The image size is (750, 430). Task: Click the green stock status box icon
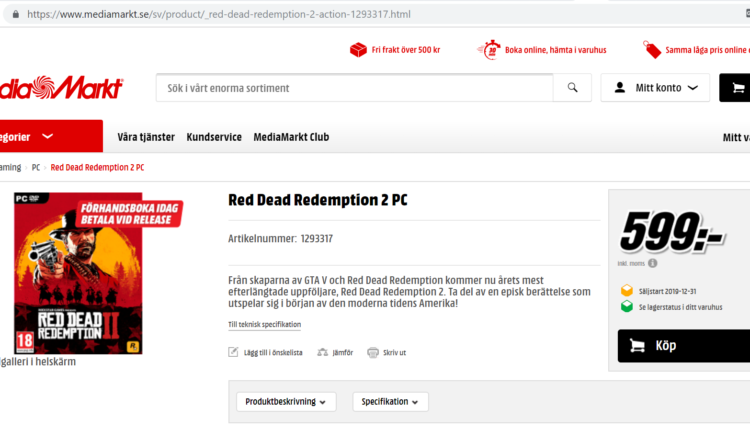tap(627, 307)
